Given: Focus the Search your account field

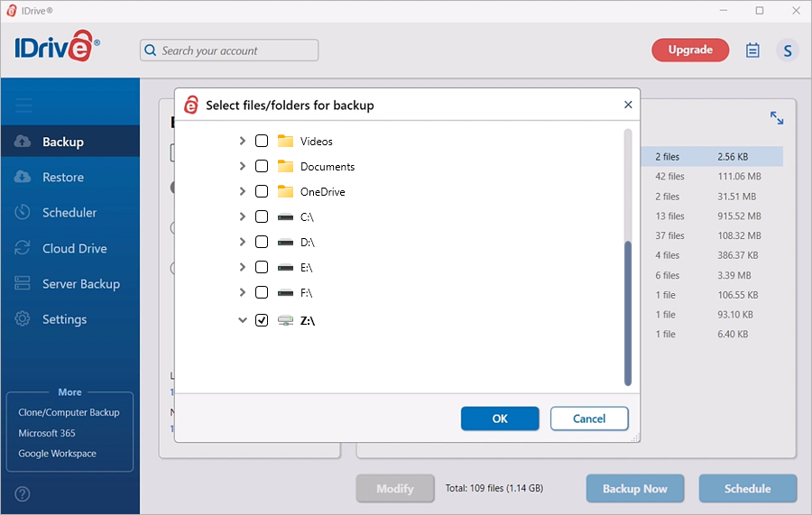Looking at the screenshot, I should (229, 51).
